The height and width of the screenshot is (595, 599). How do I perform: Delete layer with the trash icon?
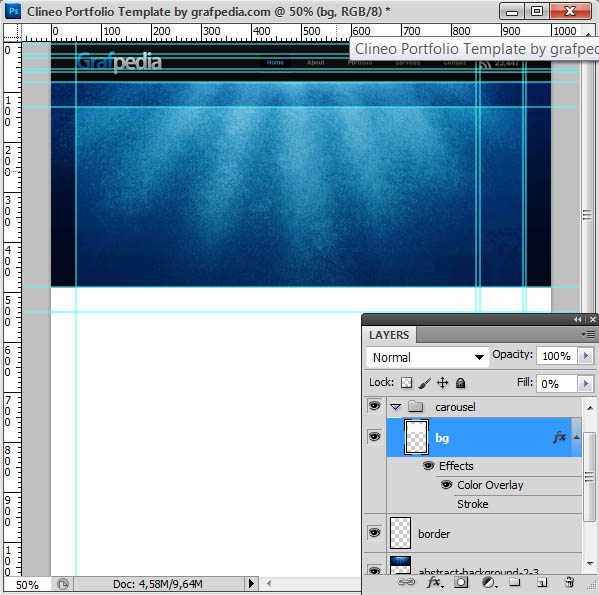569,582
